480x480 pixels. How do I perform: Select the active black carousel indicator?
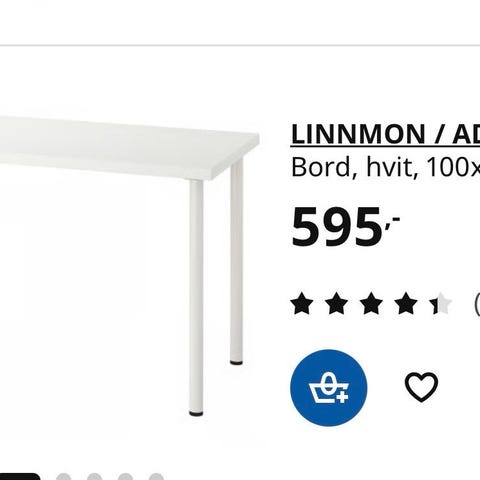(x=20, y=477)
